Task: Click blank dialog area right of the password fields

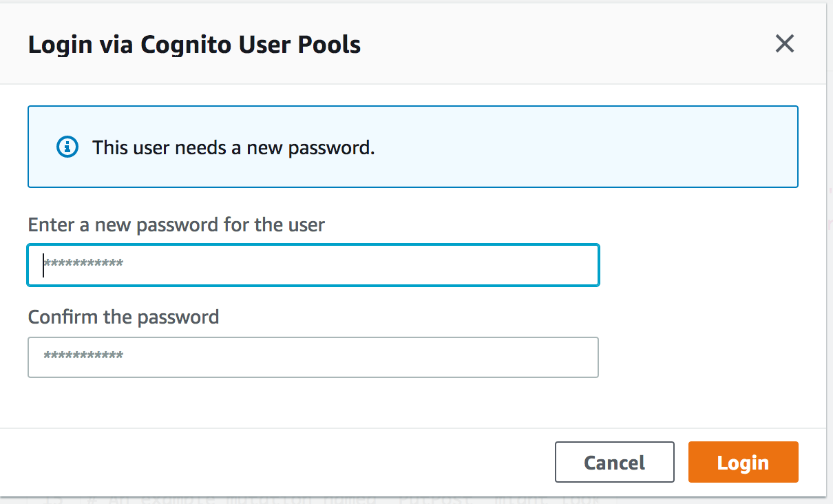Action: (709, 310)
